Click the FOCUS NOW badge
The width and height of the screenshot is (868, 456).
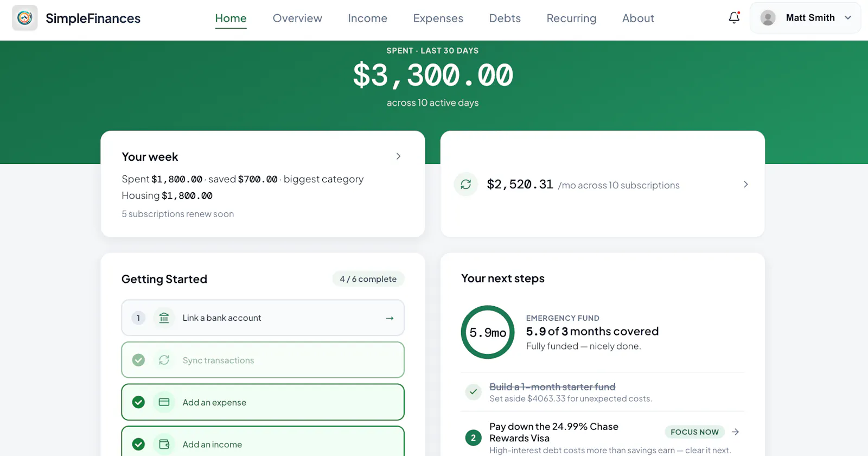(x=694, y=432)
